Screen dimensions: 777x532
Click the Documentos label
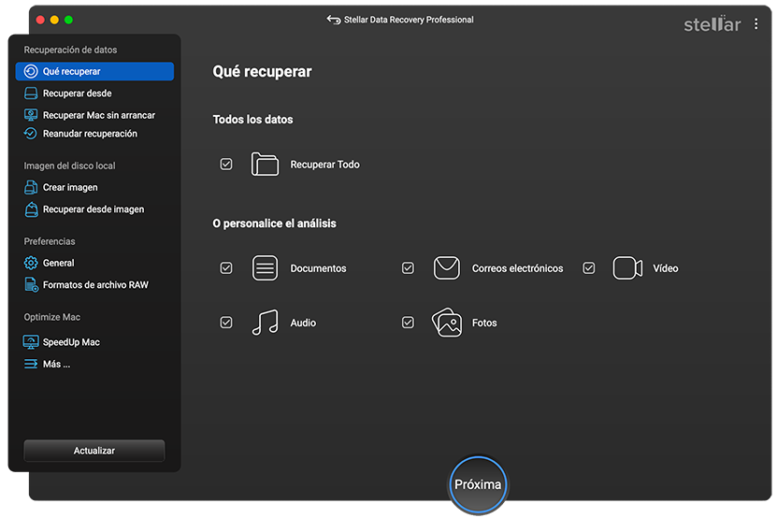click(x=318, y=268)
